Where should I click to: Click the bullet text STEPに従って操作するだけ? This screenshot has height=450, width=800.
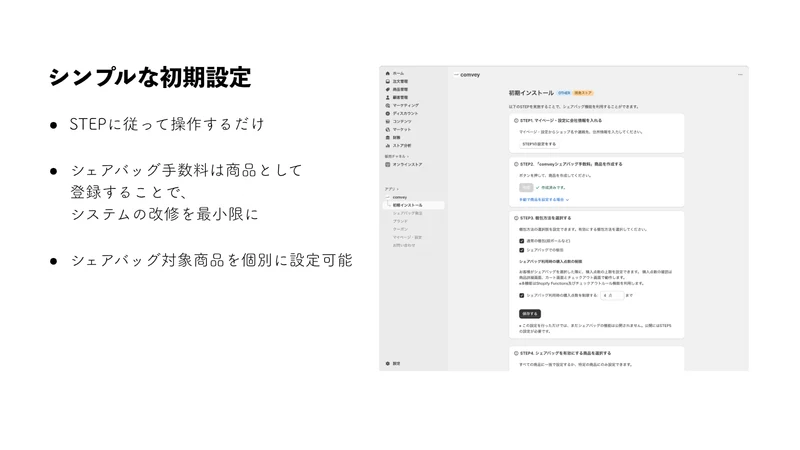(167, 124)
